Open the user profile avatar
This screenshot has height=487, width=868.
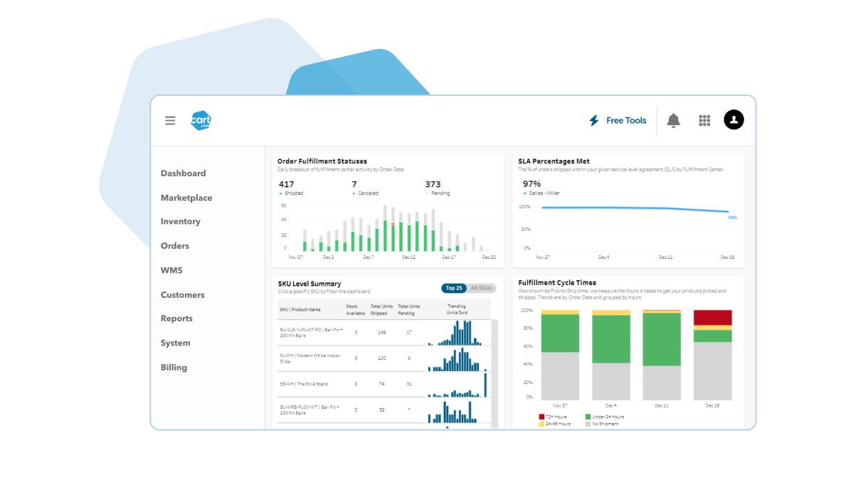(734, 120)
